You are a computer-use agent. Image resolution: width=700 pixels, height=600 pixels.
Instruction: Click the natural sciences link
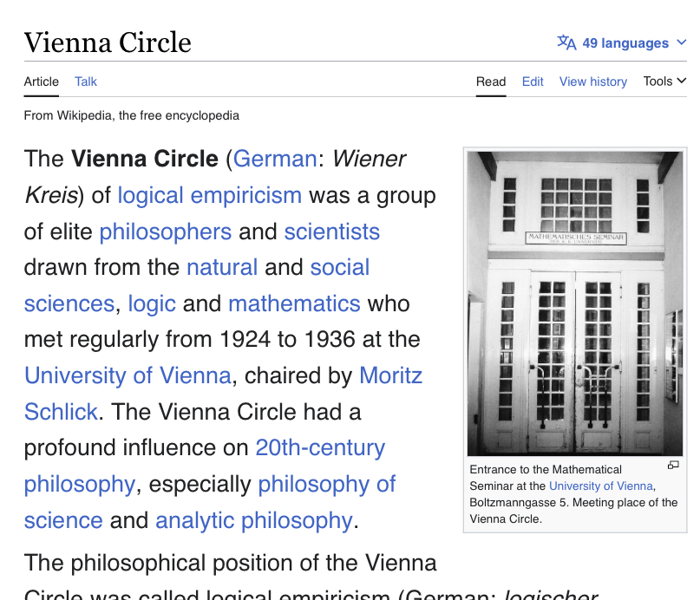[x=222, y=267]
